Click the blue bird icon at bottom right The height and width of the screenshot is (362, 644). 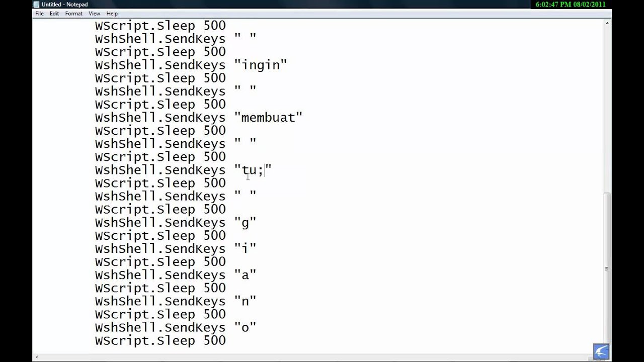pos(601,351)
